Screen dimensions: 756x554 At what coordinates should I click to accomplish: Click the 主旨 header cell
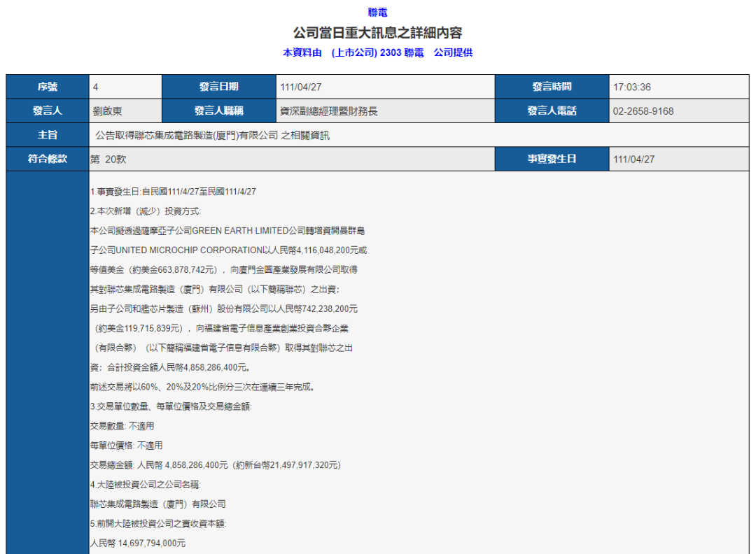click(48, 135)
